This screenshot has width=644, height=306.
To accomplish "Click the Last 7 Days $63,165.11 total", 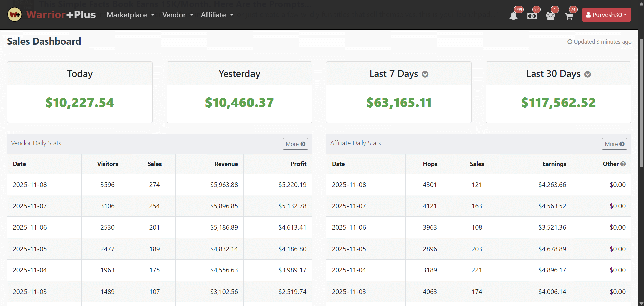I will pyautogui.click(x=399, y=103).
